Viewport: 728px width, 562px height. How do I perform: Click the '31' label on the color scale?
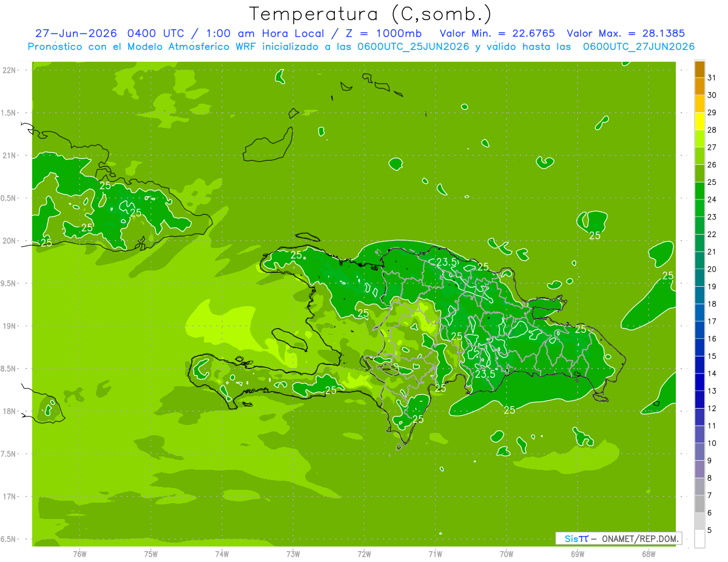tap(712, 78)
